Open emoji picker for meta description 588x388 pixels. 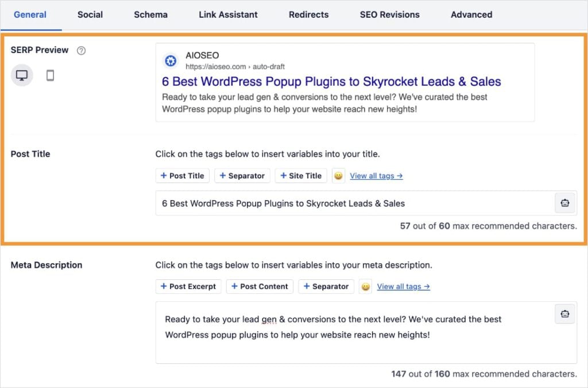pyautogui.click(x=365, y=286)
